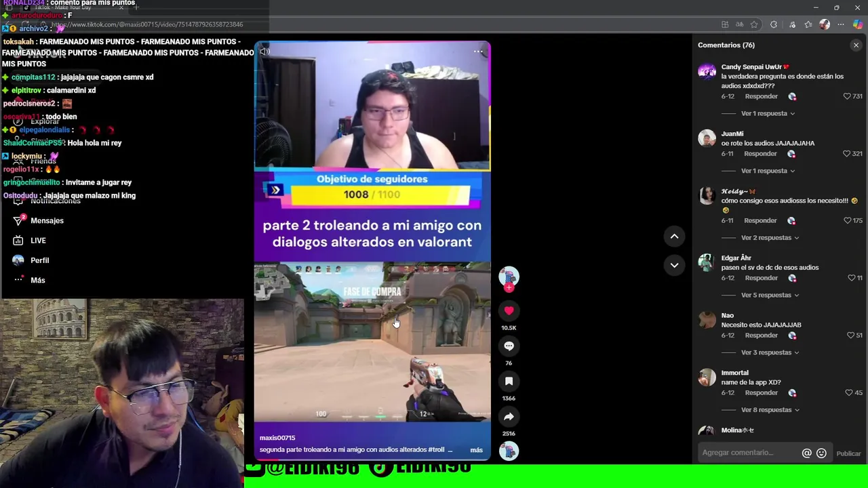Click the Publicar button
This screenshot has height=488, width=868.
(848, 453)
